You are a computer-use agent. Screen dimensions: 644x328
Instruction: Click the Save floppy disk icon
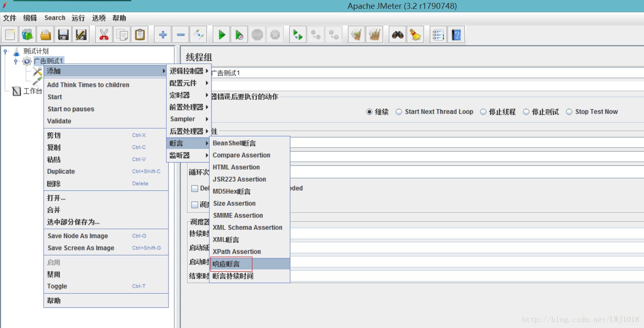point(63,34)
